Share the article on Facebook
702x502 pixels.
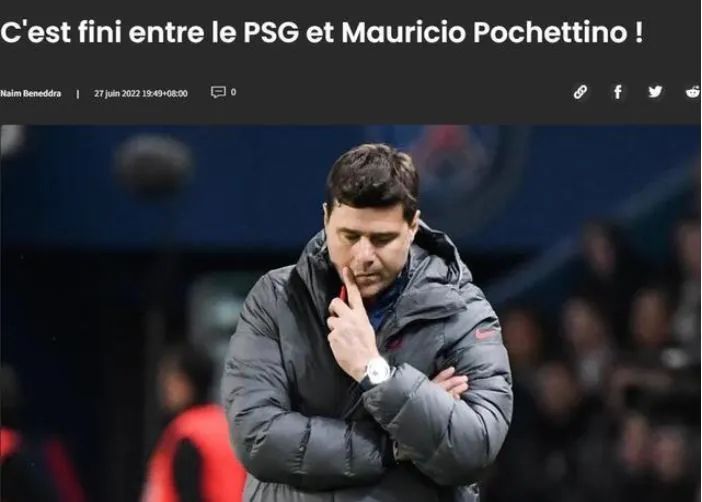(x=618, y=92)
